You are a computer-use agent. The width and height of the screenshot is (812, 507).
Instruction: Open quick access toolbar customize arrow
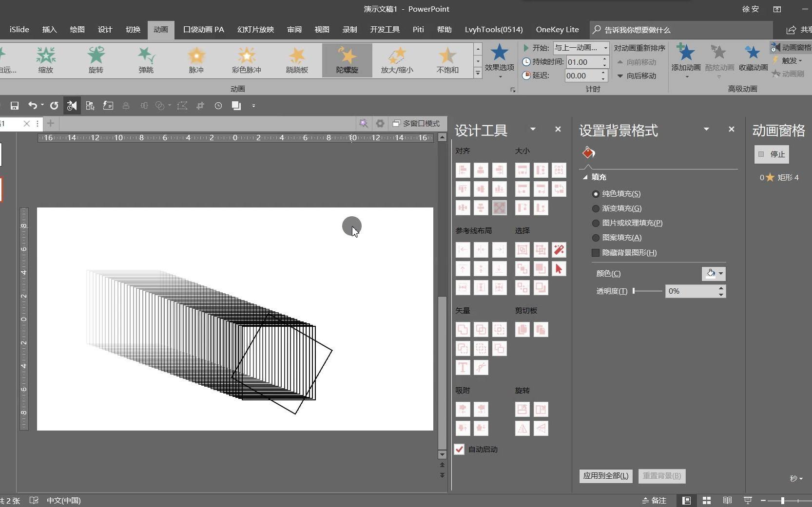[x=253, y=106]
